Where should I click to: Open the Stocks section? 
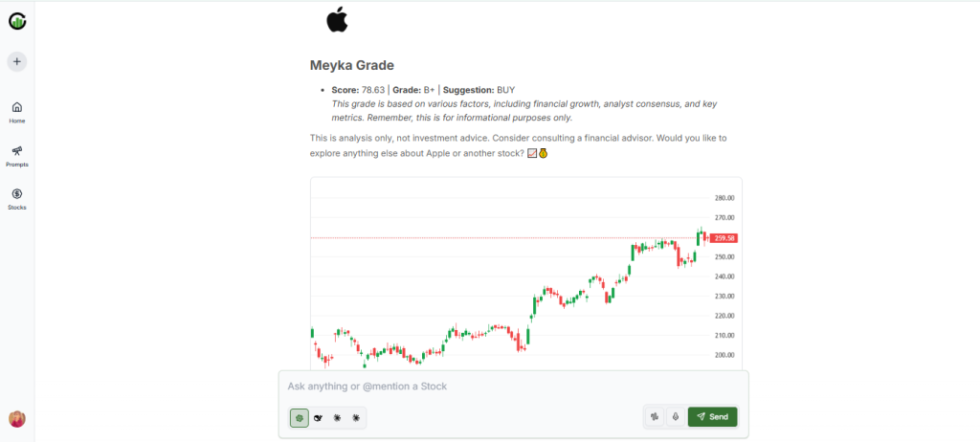point(17,198)
